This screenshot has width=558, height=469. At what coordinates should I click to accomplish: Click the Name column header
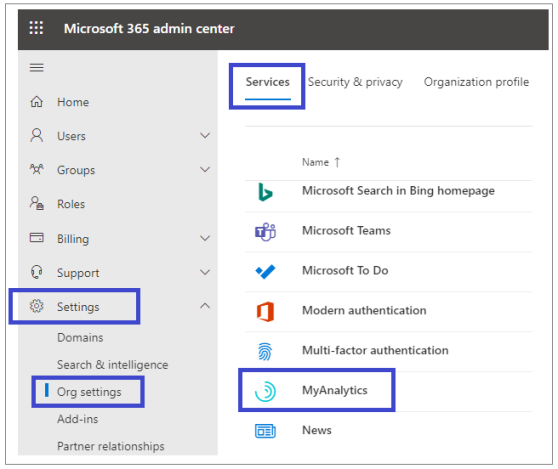[x=315, y=162]
